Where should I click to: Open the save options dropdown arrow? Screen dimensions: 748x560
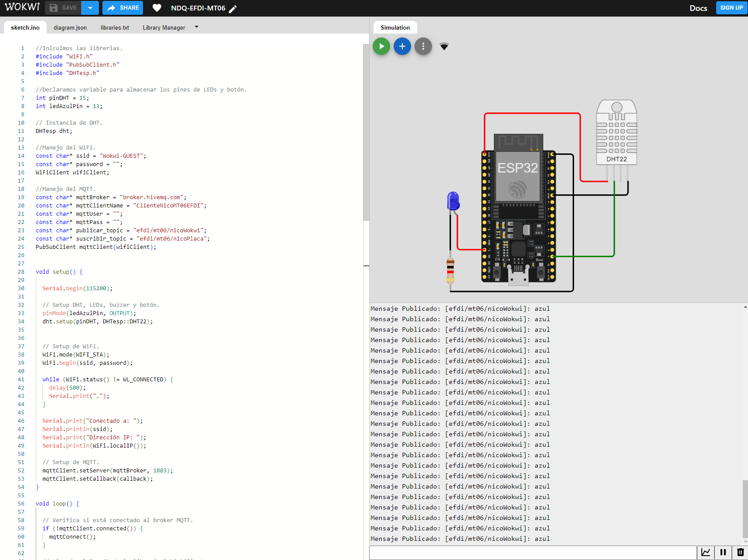(x=90, y=8)
